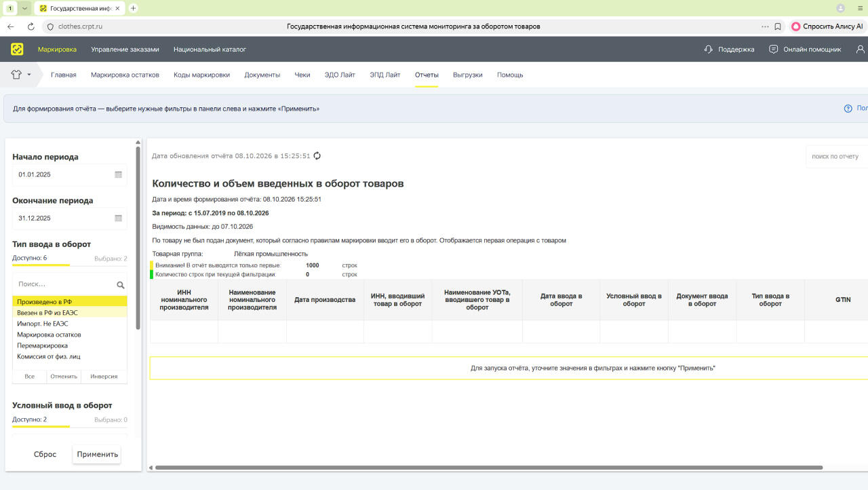Open the Управление заказами header menu

(x=125, y=50)
